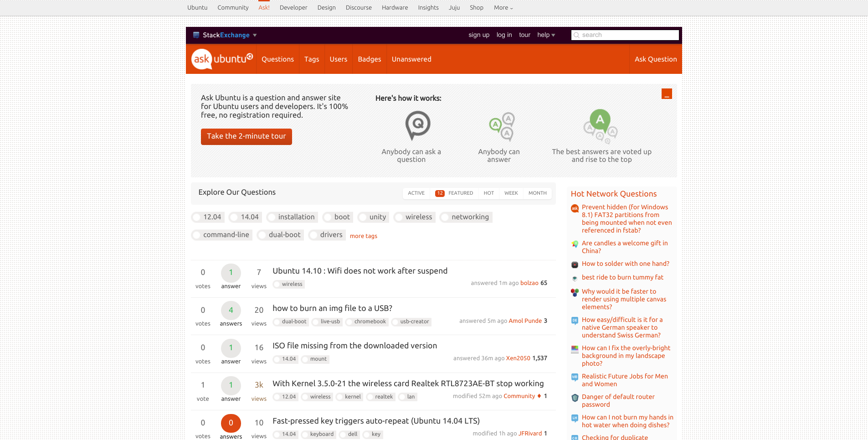Click the 'Anybody can ask a question' Q icon

(x=418, y=125)
